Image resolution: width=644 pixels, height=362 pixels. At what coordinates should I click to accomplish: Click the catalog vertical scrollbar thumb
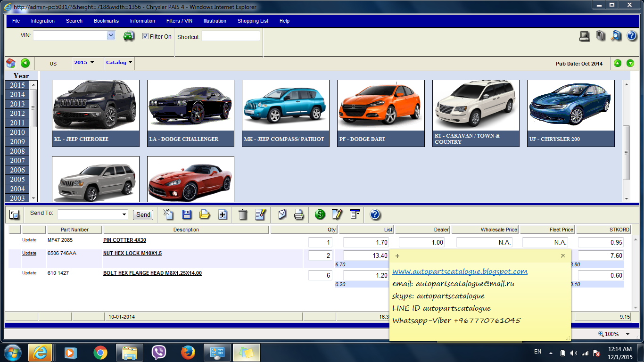tap(626, 152)
